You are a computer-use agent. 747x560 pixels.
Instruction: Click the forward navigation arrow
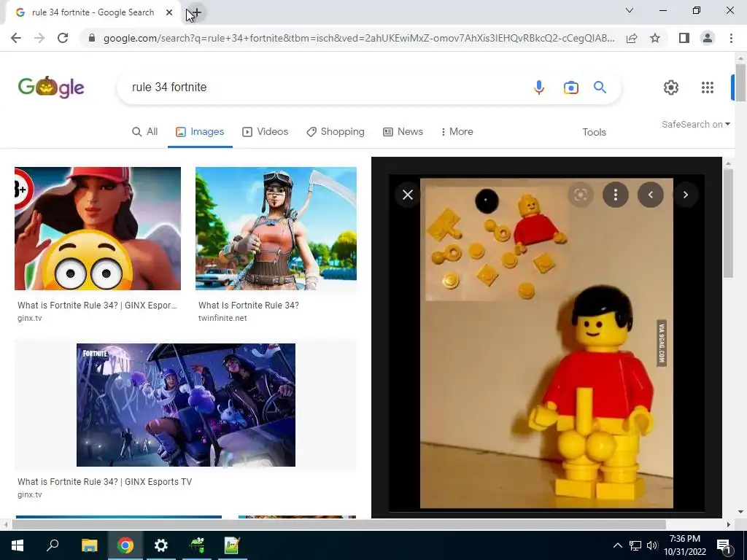39,38
